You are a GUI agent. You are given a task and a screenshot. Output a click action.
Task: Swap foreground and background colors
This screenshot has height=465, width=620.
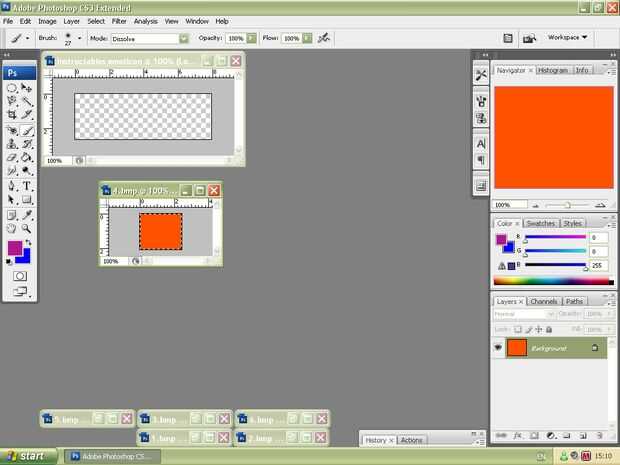click(28, 242)
